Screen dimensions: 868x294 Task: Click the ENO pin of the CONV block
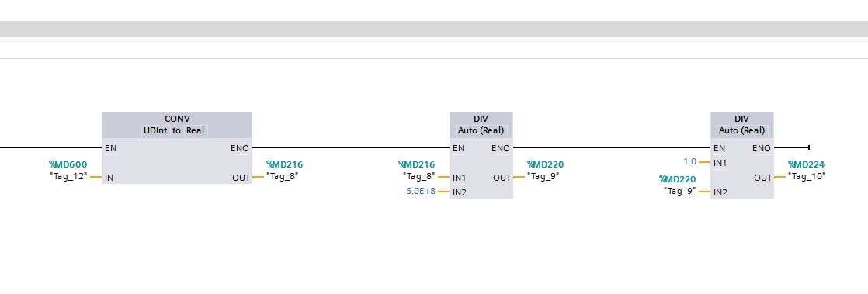coord(240,148)
